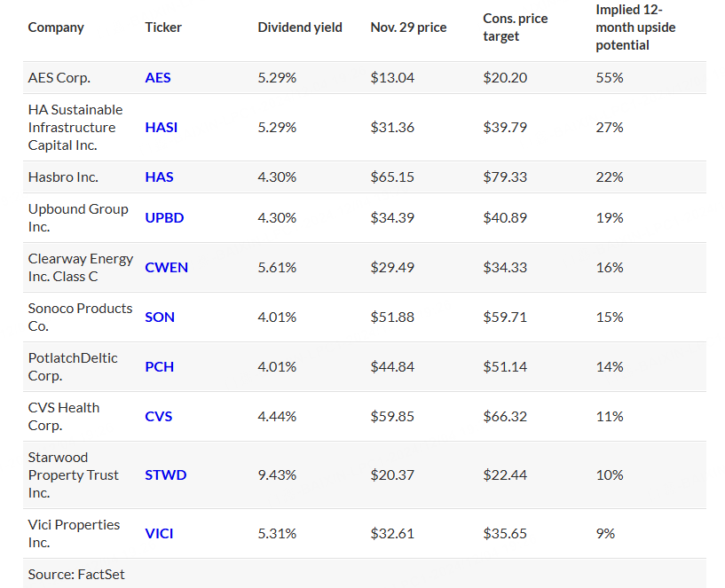
Task: Click the Company column header
Action: pyautogui.click(x=56, y=27)
